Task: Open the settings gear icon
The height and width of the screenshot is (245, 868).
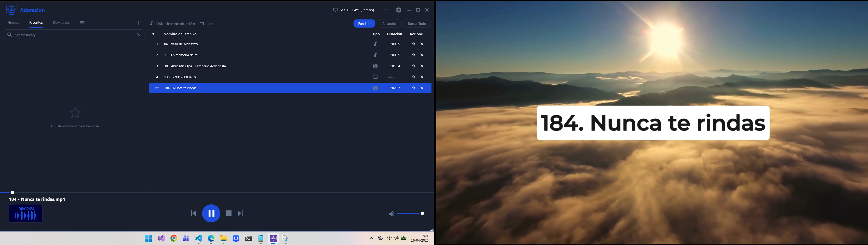Action: pyautogui.click(x=398, y=10)
